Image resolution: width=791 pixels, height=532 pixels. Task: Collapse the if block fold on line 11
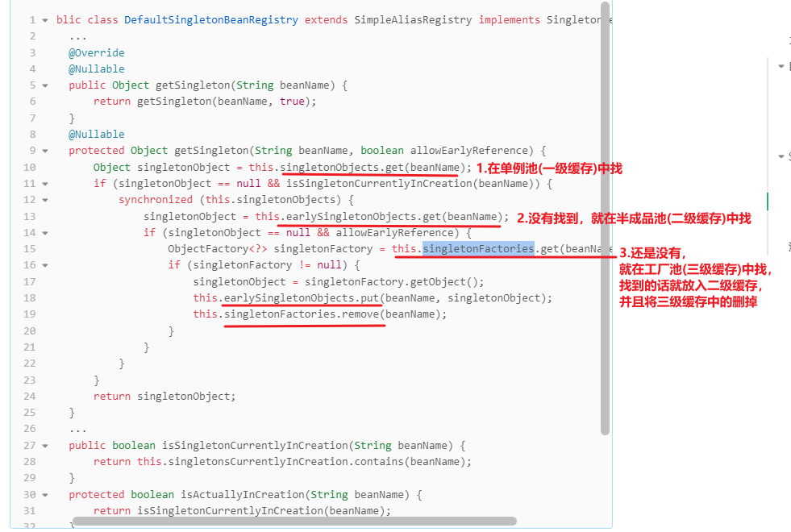45,184
